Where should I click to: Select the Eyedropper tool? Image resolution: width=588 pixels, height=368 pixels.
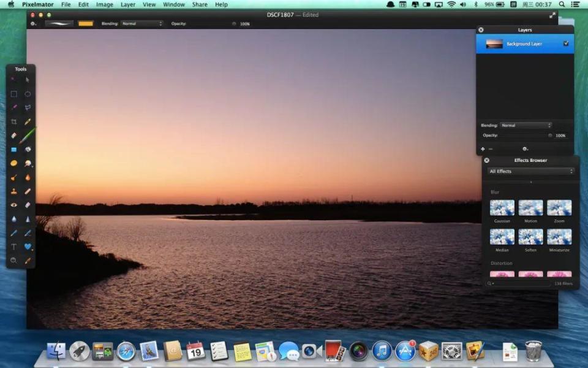[27, 259]
